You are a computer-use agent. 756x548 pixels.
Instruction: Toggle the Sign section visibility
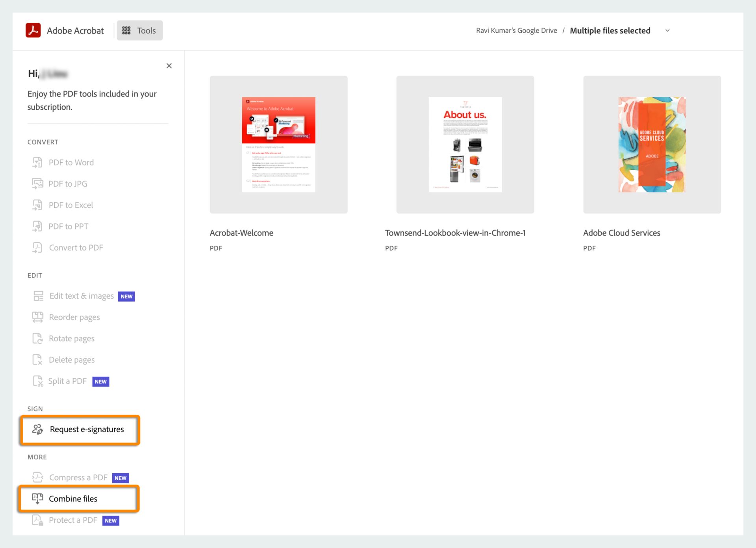34,408
